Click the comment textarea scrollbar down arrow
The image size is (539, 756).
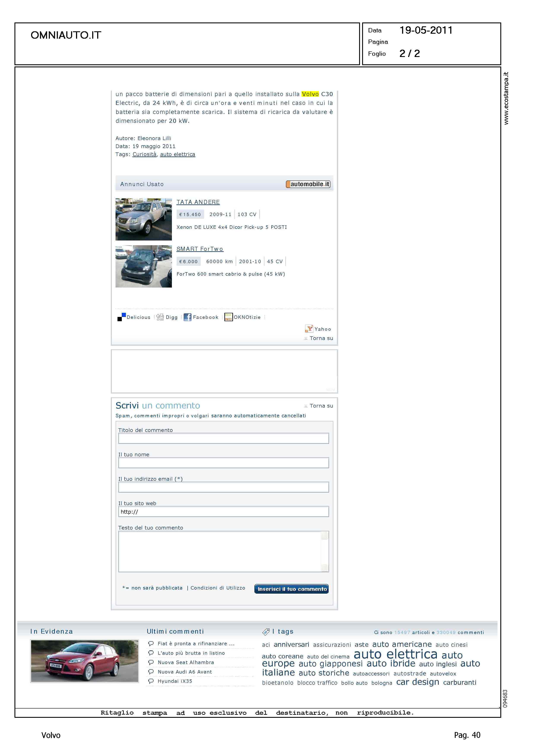(325, 568)
